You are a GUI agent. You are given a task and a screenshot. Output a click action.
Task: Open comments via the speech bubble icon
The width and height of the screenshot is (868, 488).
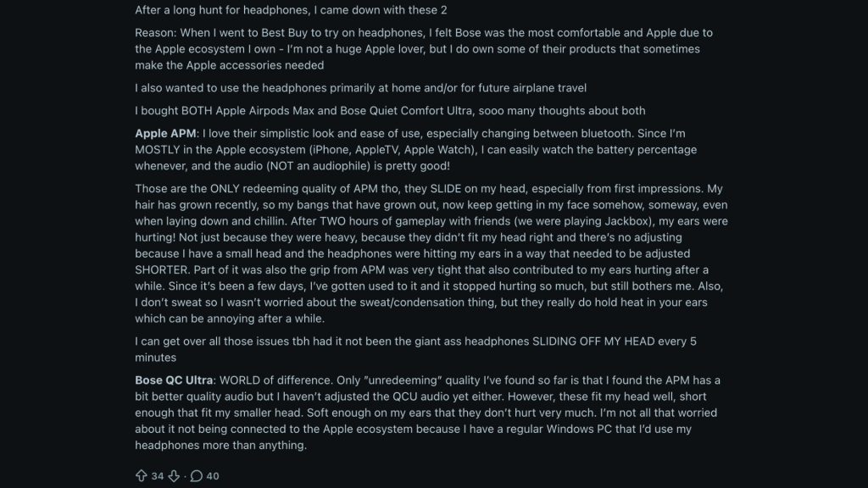(197, 476)
